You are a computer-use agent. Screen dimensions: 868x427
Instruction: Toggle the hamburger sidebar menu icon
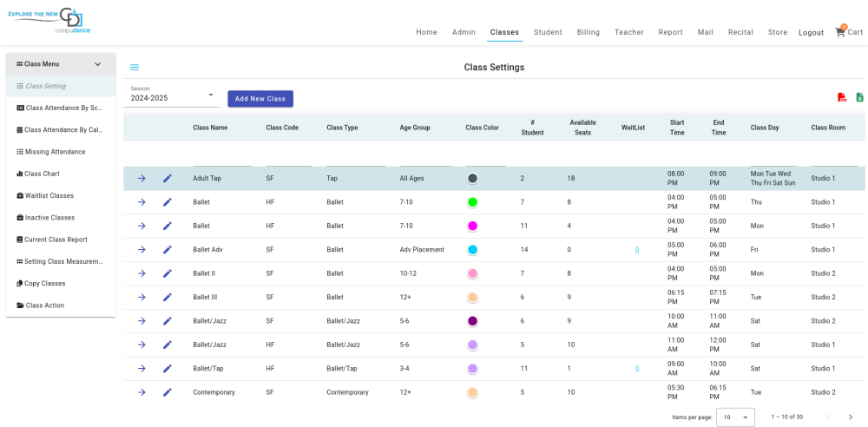pos(135,68)
